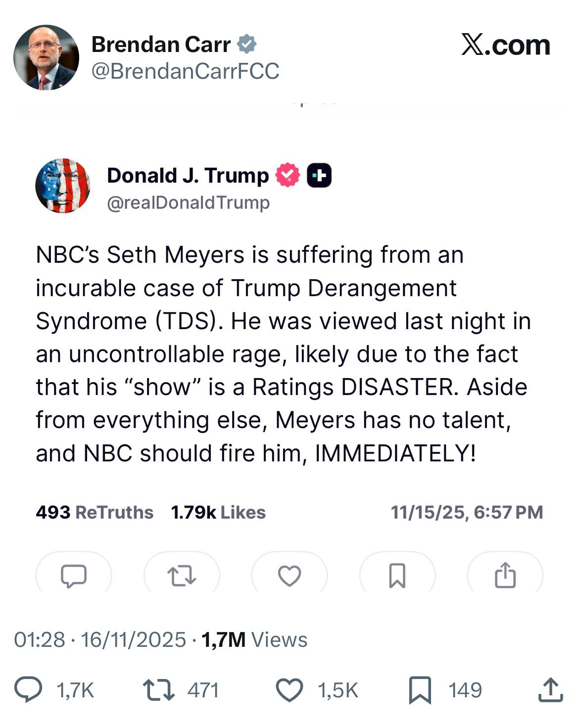Repost the tweet showing 471 reposts
This screenshot has height=728, width=579.
(158, 690)
